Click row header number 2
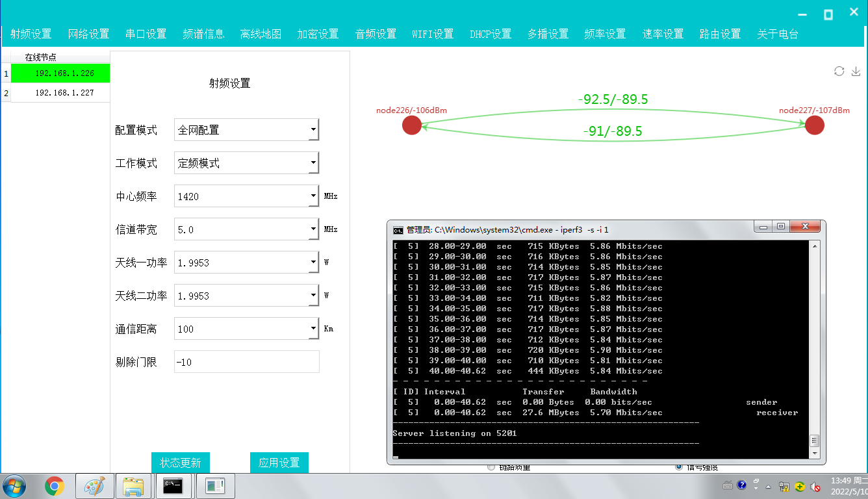Screen dimensions: 868x499 (6, 93)
